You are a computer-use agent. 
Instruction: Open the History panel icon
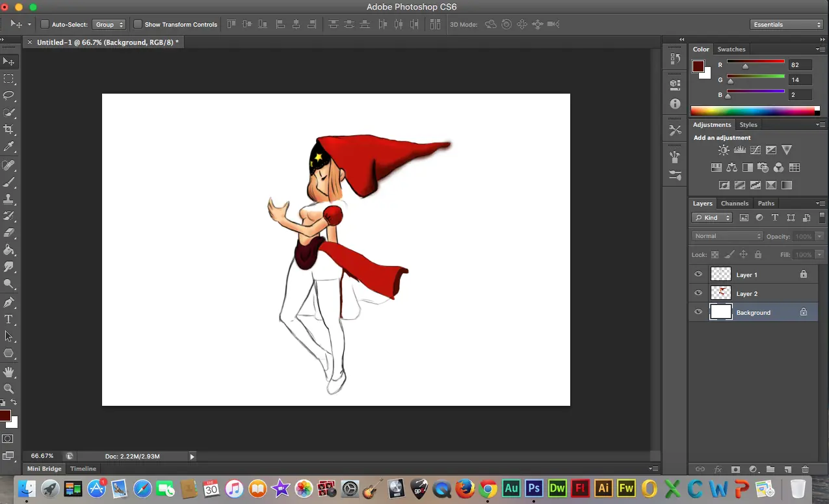tap(675, 59)
